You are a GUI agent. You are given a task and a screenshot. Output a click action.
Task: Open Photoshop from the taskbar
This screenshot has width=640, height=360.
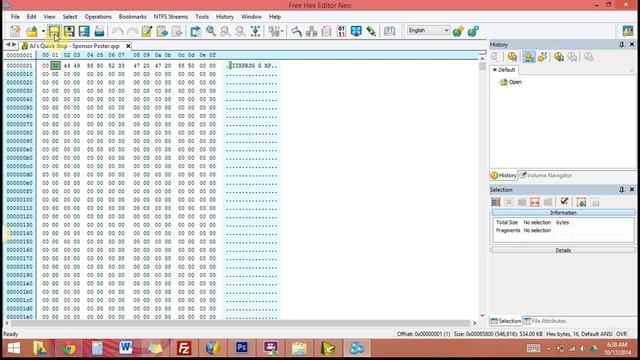pos(242,348)
